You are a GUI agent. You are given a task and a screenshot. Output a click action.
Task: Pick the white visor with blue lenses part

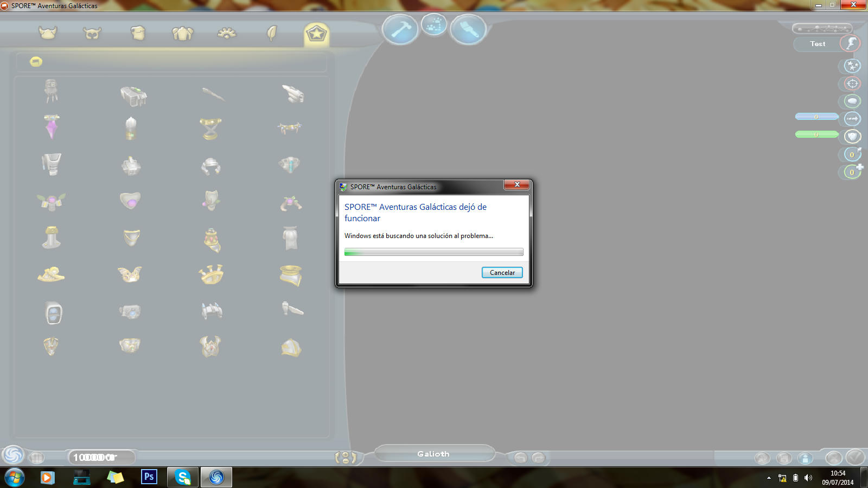point(53,313)
